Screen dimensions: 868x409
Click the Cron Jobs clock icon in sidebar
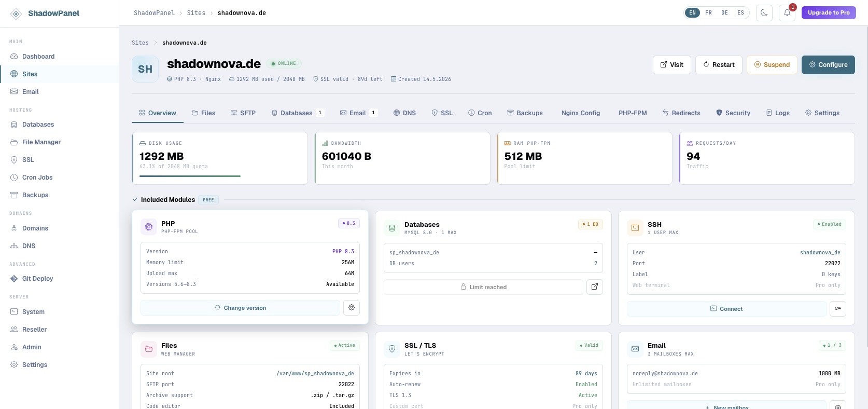click(14, 178)
